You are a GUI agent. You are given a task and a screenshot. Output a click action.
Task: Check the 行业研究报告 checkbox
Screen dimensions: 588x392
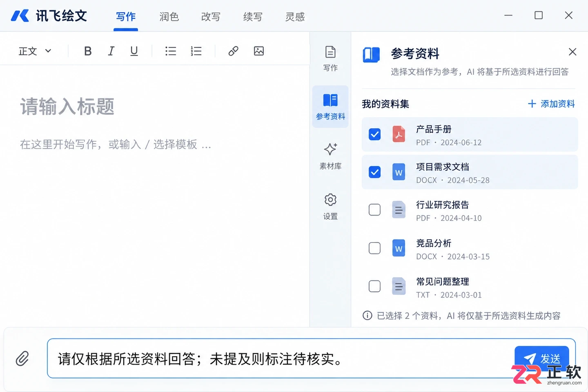tap(374, 210)
